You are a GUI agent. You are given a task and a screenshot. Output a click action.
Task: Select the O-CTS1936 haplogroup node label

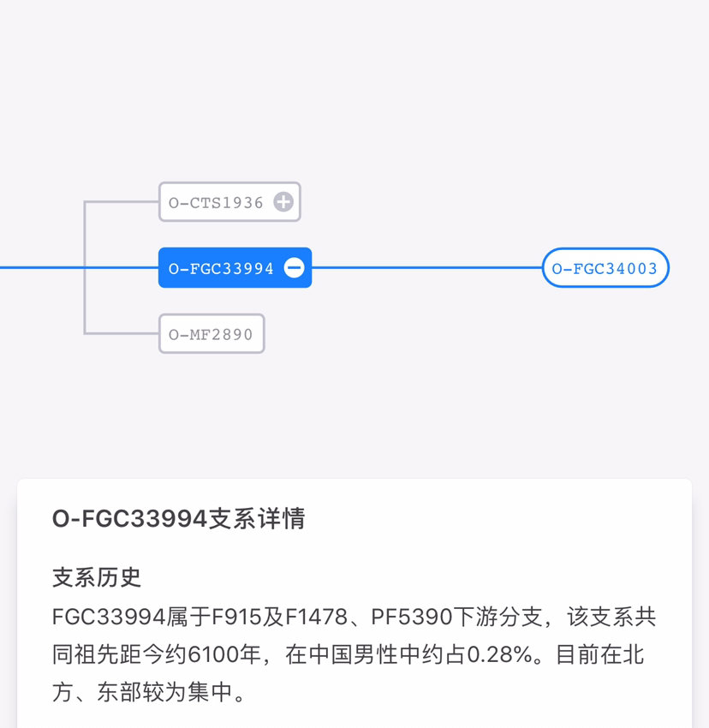(216, 203)
